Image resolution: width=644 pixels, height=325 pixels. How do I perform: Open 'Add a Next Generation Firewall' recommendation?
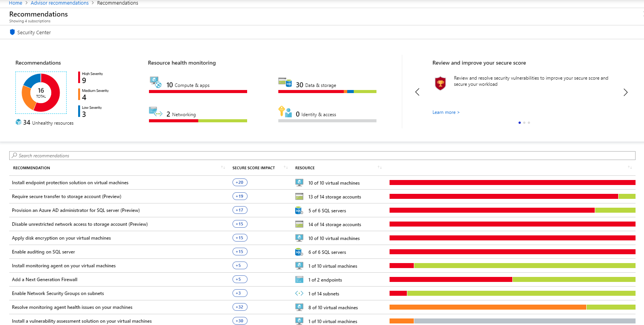coord(45,280)
